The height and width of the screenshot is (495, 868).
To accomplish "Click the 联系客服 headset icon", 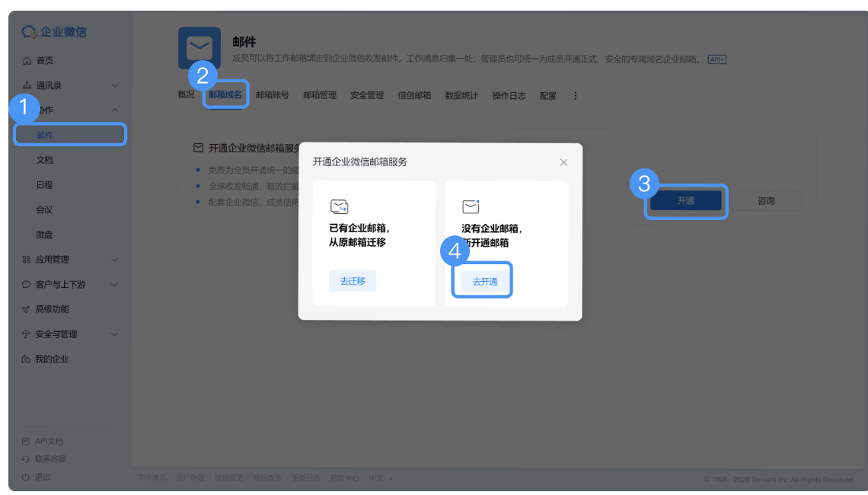I will coord(25,459).
